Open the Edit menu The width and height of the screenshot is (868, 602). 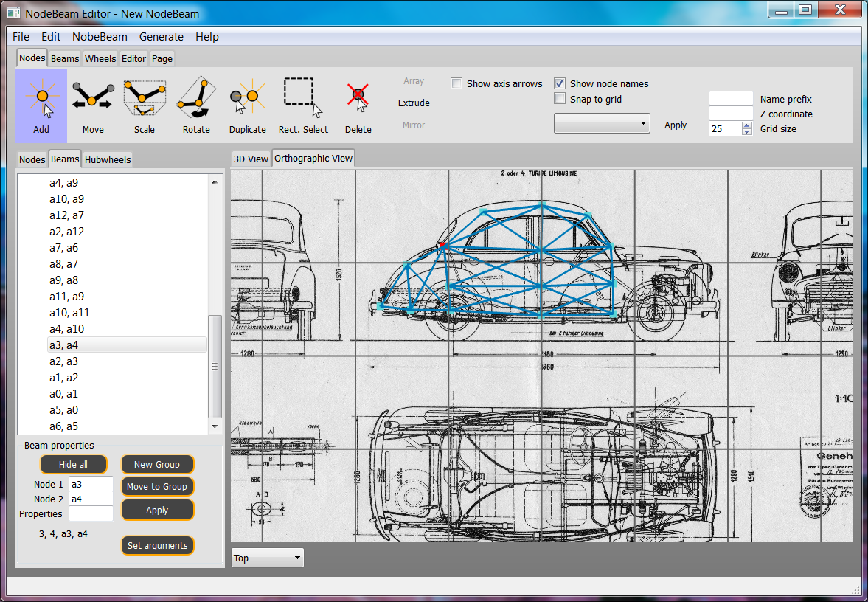pos(51,37)
